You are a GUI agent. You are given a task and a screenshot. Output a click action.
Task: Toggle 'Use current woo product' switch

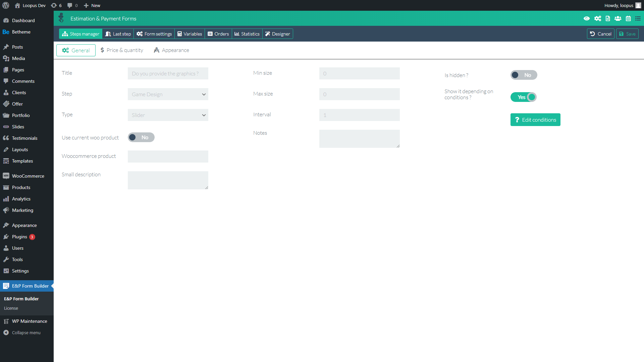click(x=141, y=137)
